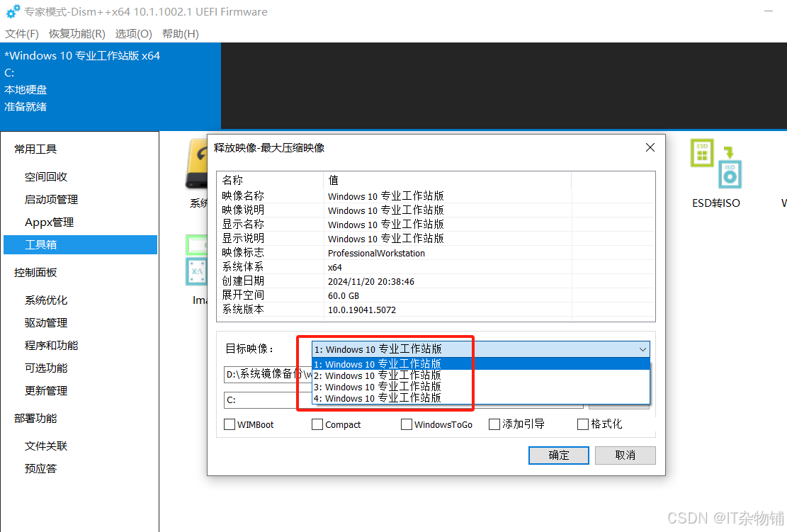Open 文件关联 in the sidebar
The width and height of the screenshot is (787, 532).
(45, 446)
